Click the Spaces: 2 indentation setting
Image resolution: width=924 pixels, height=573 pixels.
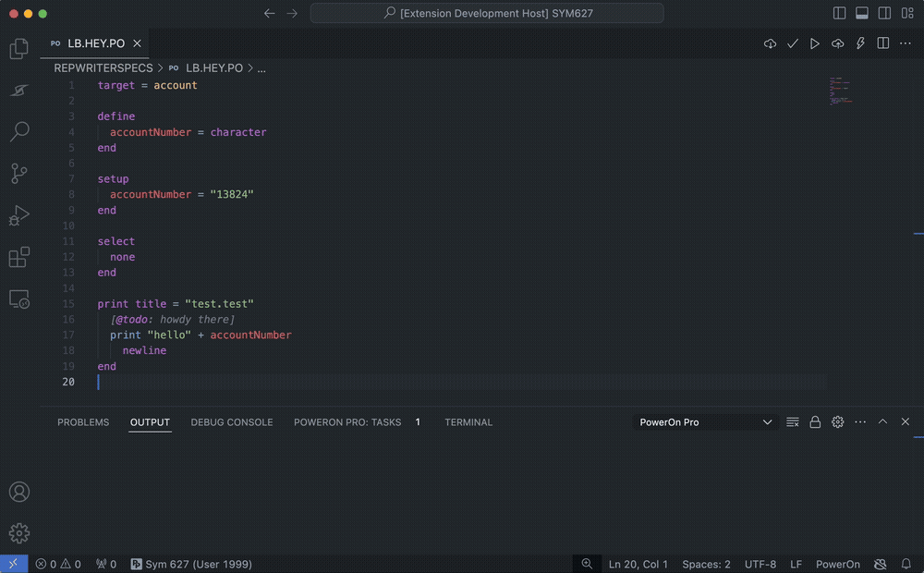706,564
